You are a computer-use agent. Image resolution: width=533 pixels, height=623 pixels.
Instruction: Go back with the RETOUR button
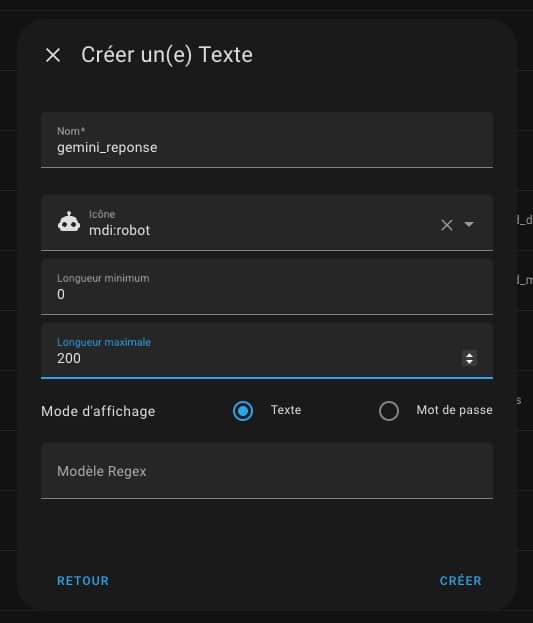coord(83,581)
